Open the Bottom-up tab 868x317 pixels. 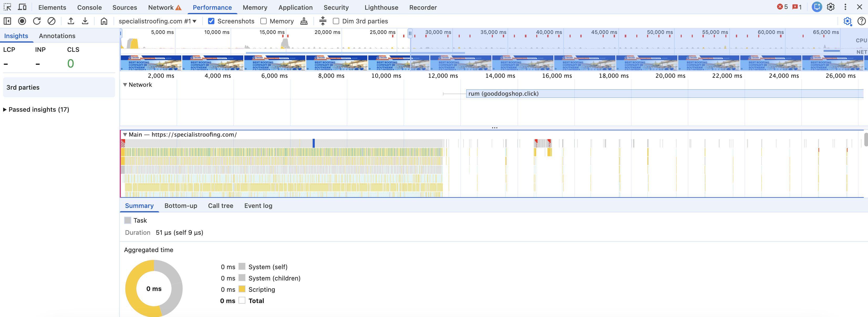pos(180,206)
